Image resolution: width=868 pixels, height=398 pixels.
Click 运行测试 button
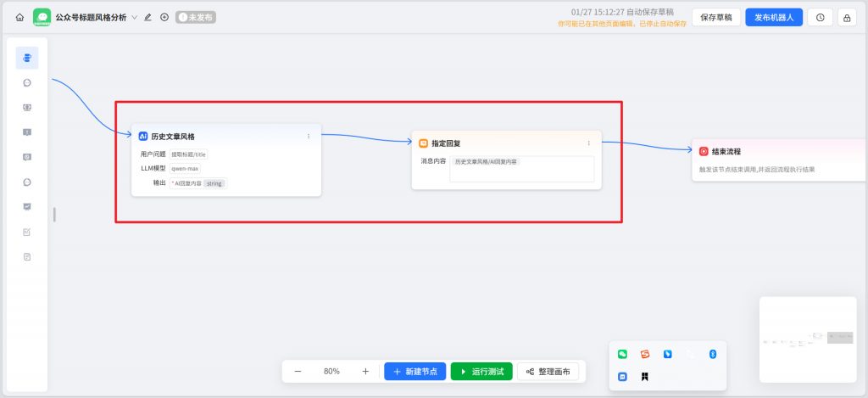click(x=481, y=372)
